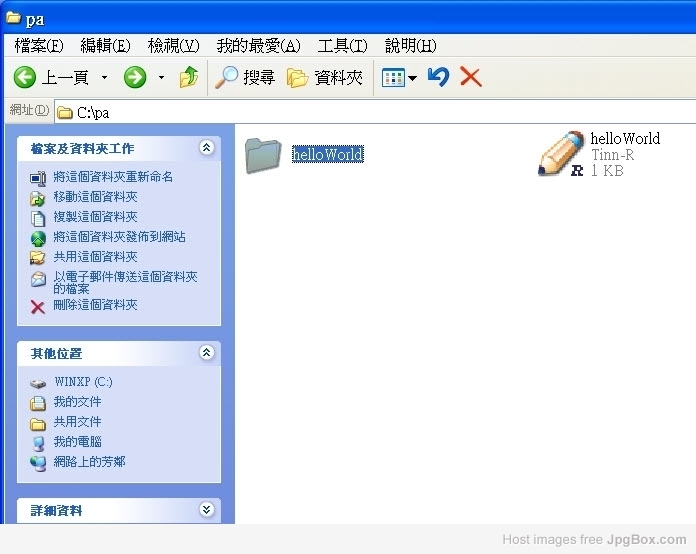
Task: Click the folder icon in address bar
Action: [65, 113]
